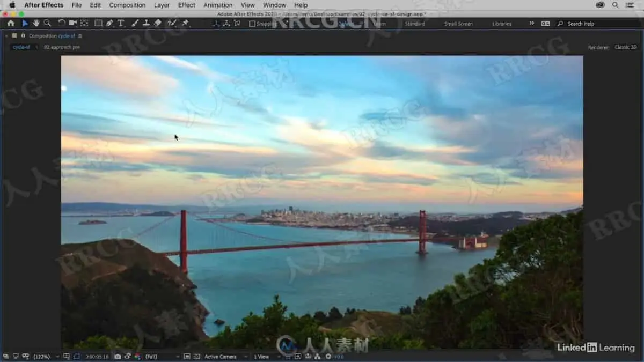Select the Unified Camera tool
Viewport: 644px width, 362px height.
tap(72, 23)
